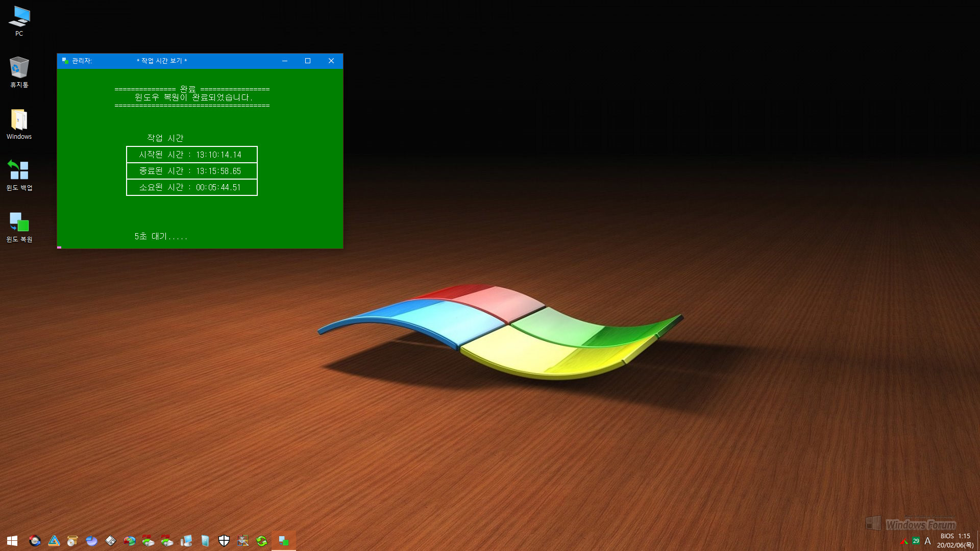Launch the red disc arrow taskbar icon
The height and width of the screenshot is (551, 980).
click(x=35, y=541)
